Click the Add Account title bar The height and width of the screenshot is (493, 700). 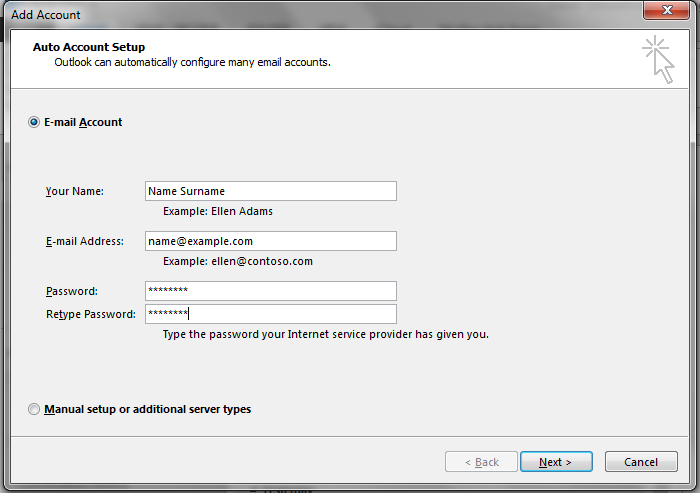(x=300, y=14)
